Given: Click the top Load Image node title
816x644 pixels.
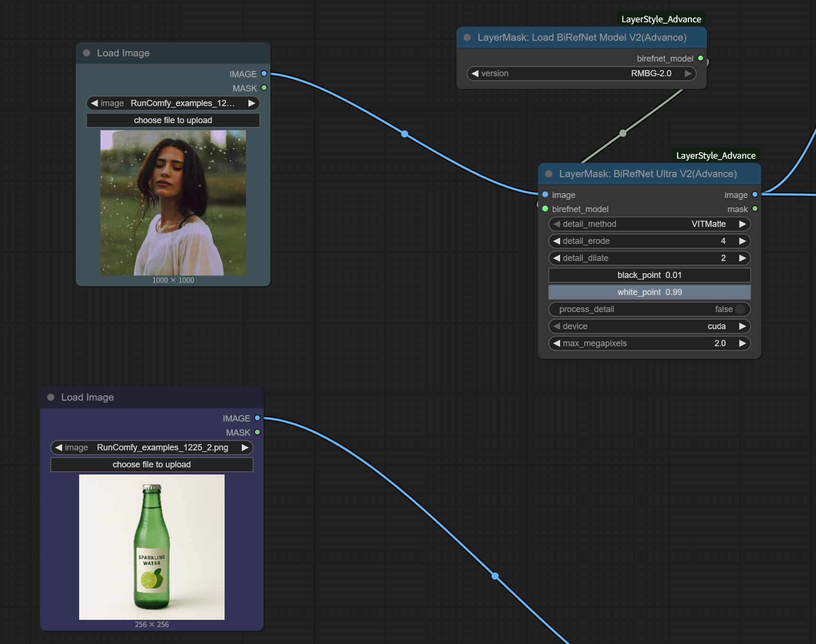Looking at the screenshot, I should 123,53.
